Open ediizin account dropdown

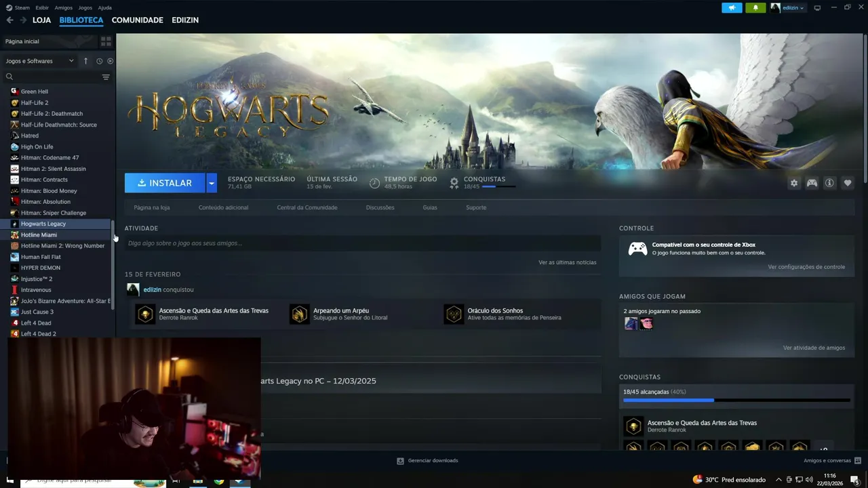click(787, 7)
